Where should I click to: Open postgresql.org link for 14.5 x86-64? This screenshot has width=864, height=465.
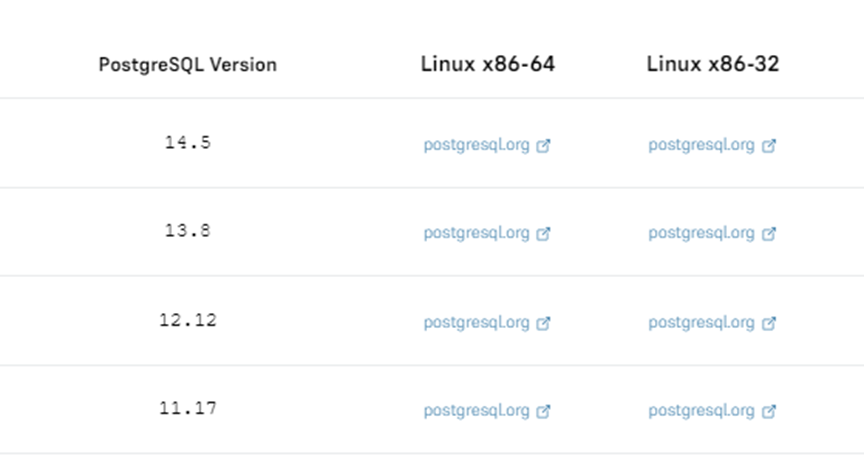[x=476, y=145]
